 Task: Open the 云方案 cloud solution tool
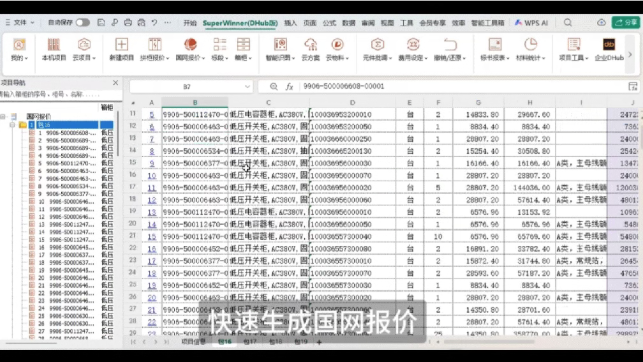(310, 50)
